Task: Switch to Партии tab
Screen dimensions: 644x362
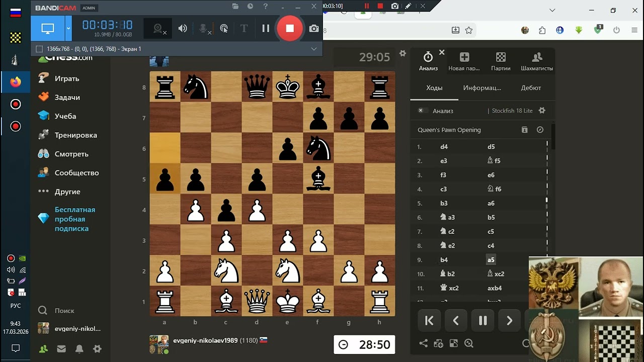Action: [x=501, y=62]
